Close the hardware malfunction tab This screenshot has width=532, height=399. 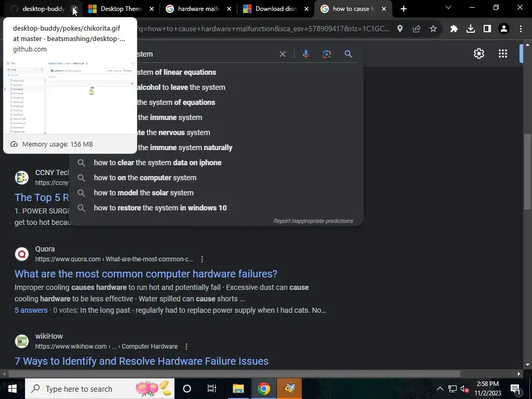tap(229, 9)
